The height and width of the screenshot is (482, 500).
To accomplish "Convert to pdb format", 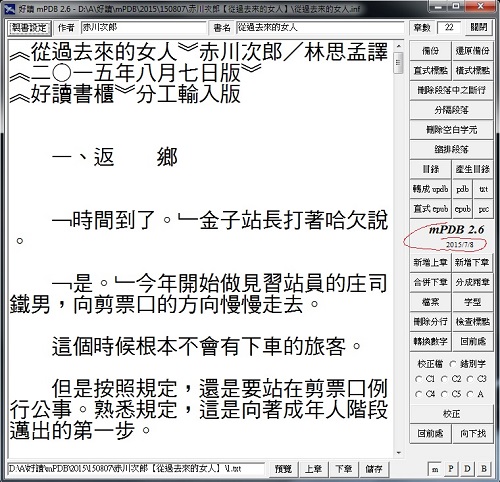I will (462, 189).
